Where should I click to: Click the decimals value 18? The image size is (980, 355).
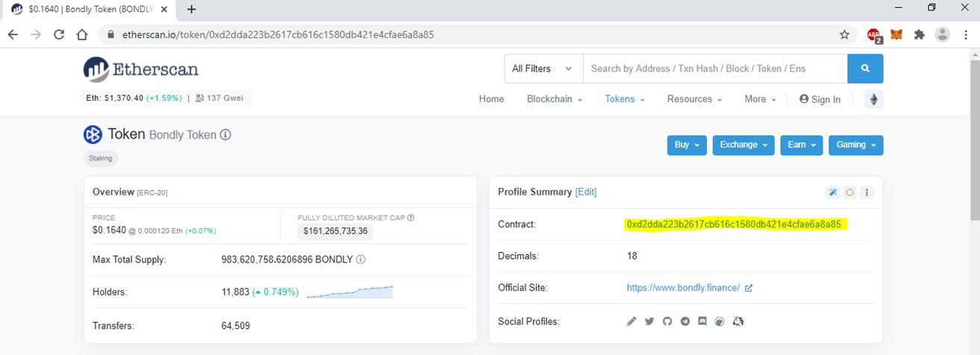tap(632, 256)
